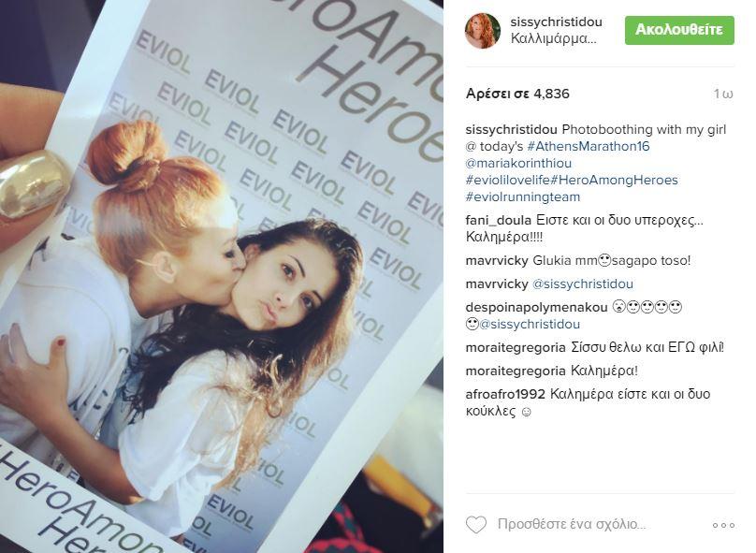Click the Προσθέστε ένα σχόλιο comment field
The image size is (756, 553).
[572, 524]
